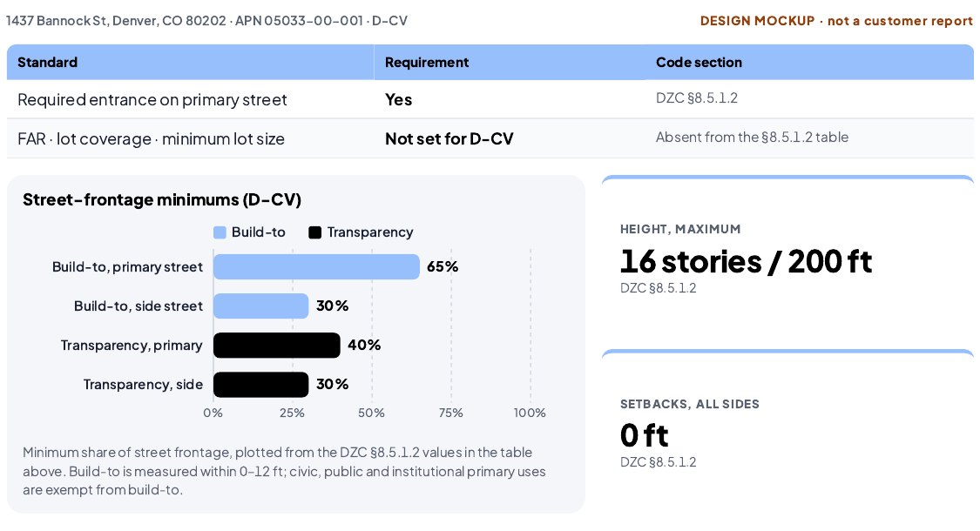Click the '75%' axis tick label
The height and width of the screenshot is (531, 980).
click(450, 413)
